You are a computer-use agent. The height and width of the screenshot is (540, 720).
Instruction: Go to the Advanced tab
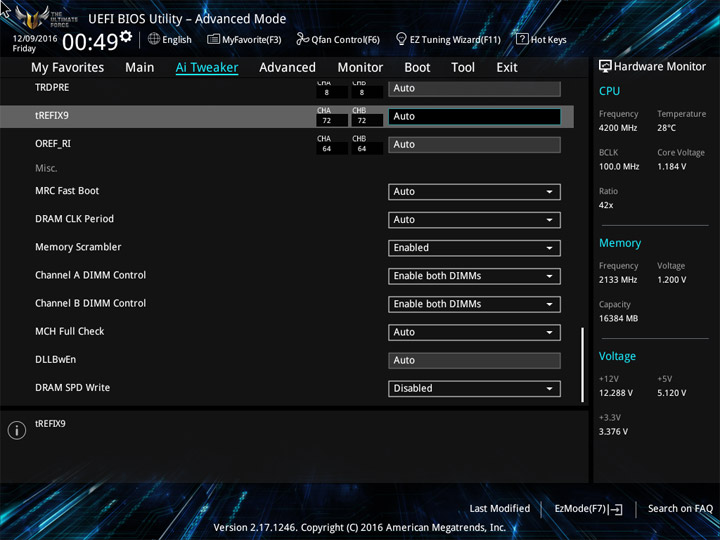click(x=287, y=68)
